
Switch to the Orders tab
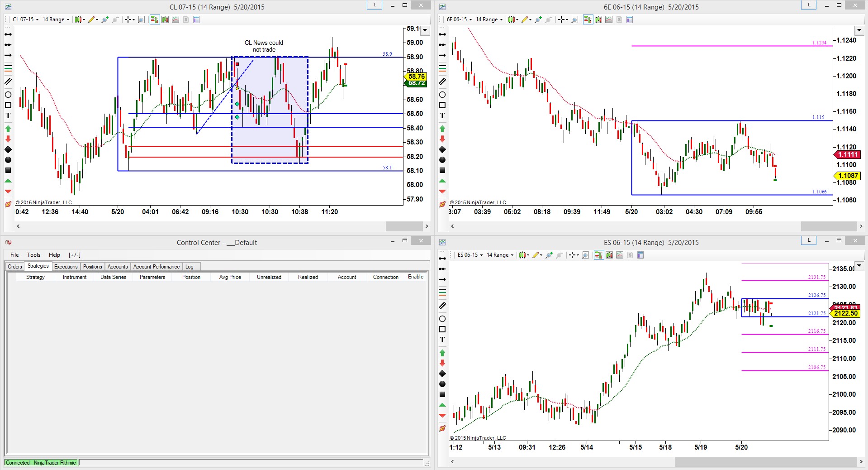click(15, 267)
